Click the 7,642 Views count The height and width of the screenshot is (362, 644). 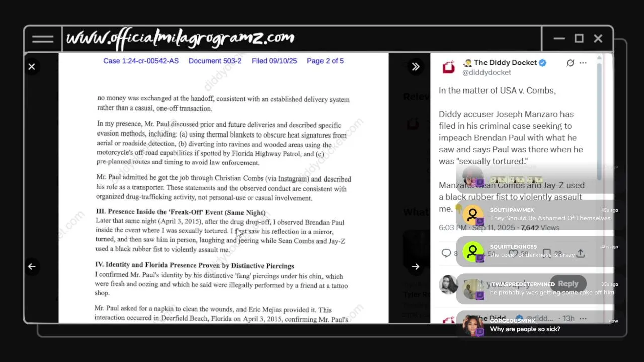click(540, 228)
